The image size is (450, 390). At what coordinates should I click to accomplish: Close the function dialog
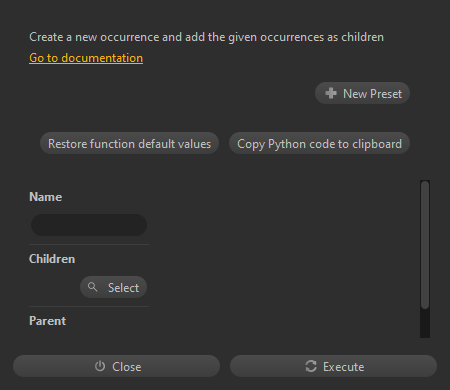point(116,366)
